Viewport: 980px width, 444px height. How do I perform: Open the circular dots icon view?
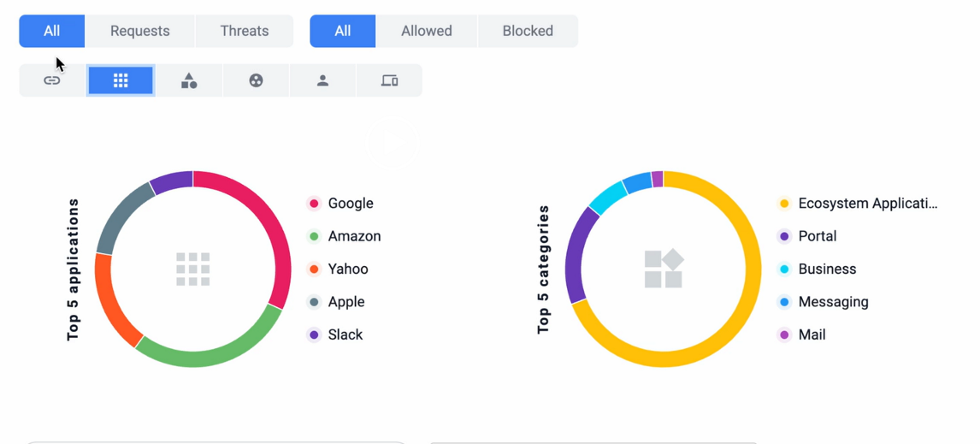(x=257, y=80)
